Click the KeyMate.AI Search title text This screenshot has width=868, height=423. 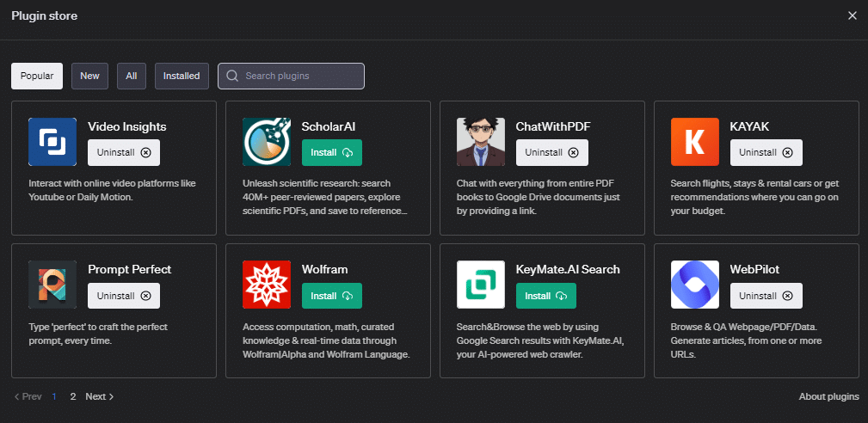pos(568,269)
